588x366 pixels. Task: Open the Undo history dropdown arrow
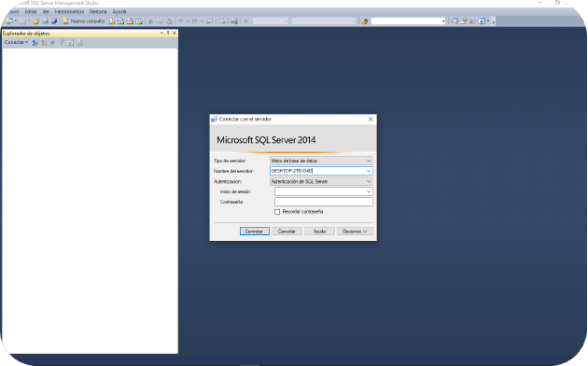click(188, 21)
